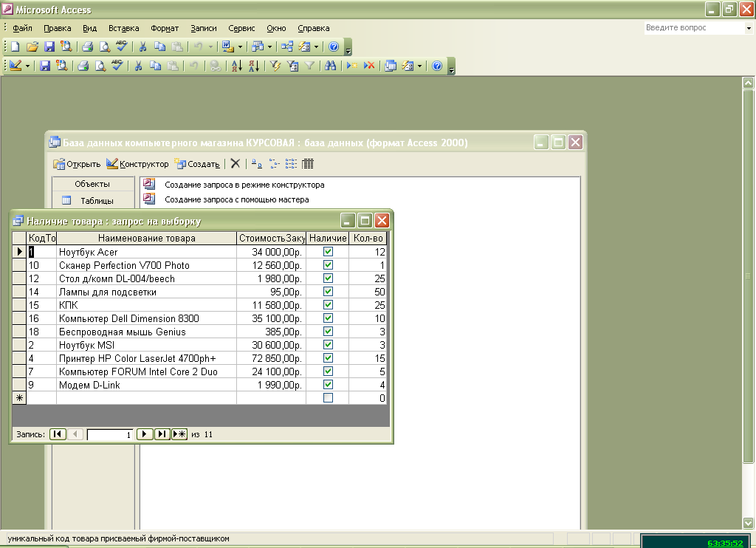Image resolution: width=756 pixels, height=548 pixels.
Task: Click Filter by Selection icon
Action: pyautogui.click(x=275, y=66)
